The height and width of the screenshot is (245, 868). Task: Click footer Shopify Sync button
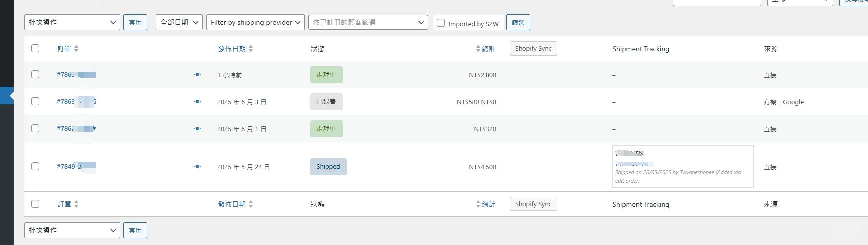coord(533,204)
